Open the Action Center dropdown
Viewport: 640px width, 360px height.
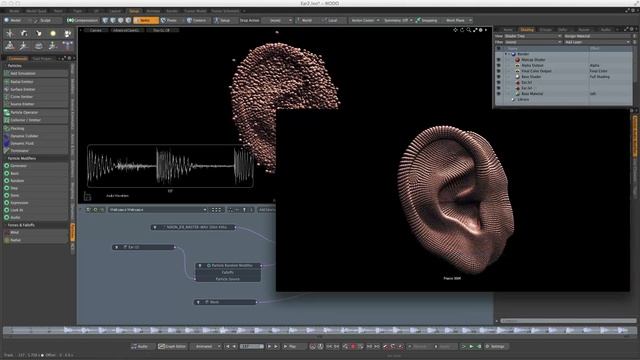(365, 20)
